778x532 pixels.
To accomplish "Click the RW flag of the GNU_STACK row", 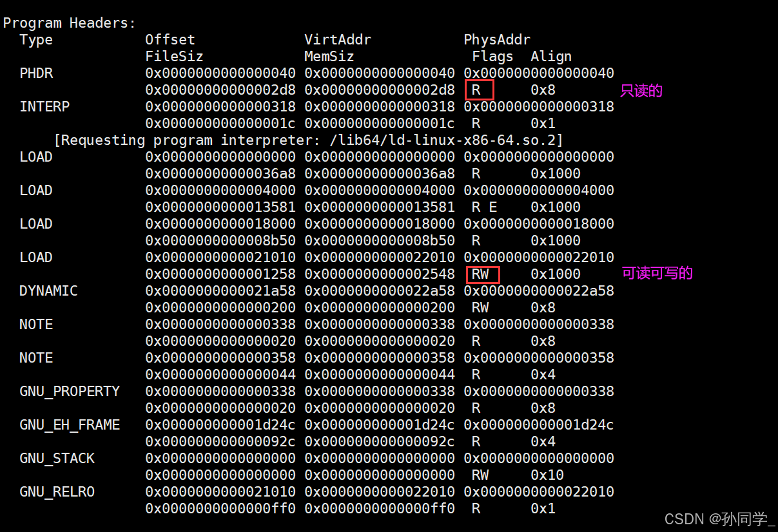I will click(x=480, y=475).
